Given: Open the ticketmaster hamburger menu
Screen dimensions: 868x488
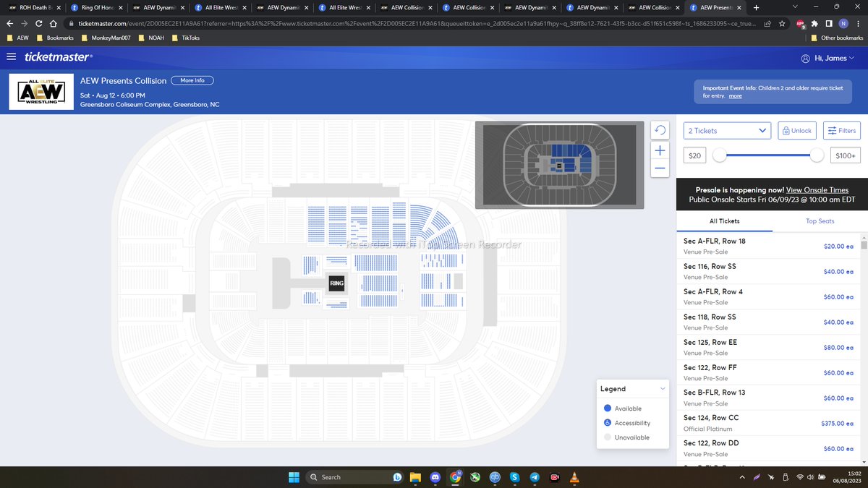Looking at the screenshot, I should [12, 57].
